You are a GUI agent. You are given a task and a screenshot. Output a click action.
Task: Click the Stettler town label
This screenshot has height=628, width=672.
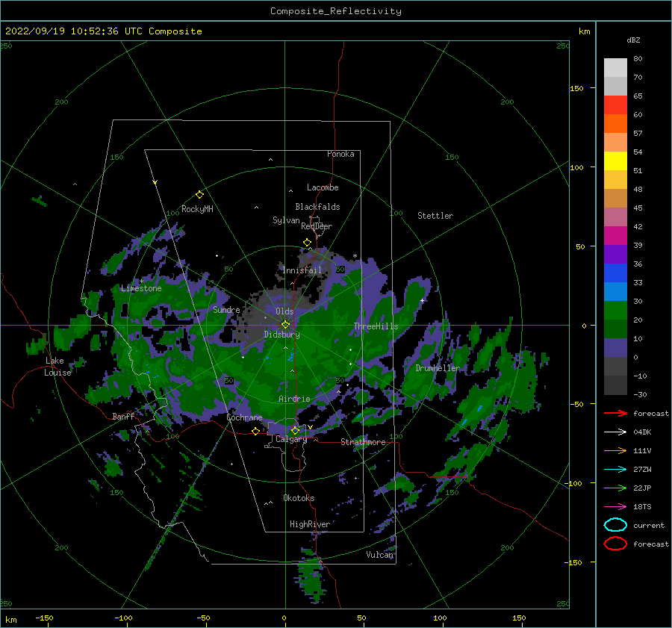pyautogui.click(x=435, y=216)
